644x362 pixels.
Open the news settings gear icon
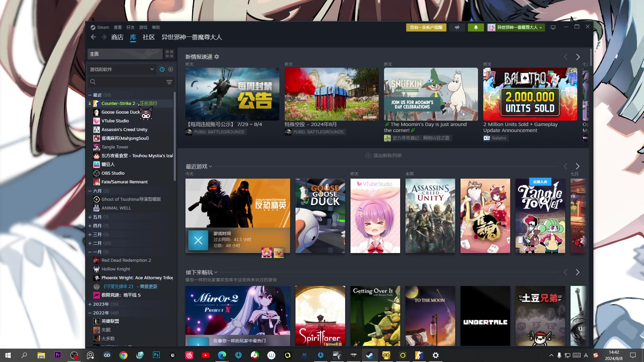coord(217,57)
